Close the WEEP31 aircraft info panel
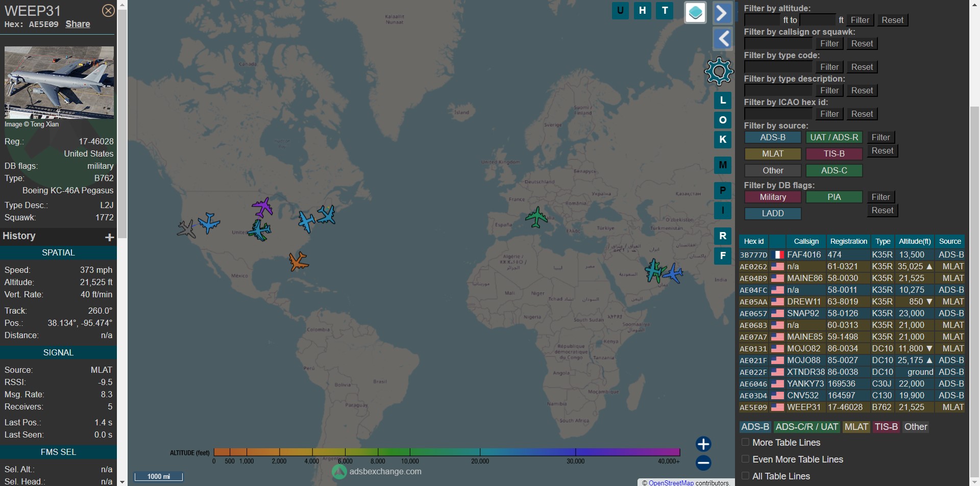This screenshot has width=980, height=486. [108, 11]
